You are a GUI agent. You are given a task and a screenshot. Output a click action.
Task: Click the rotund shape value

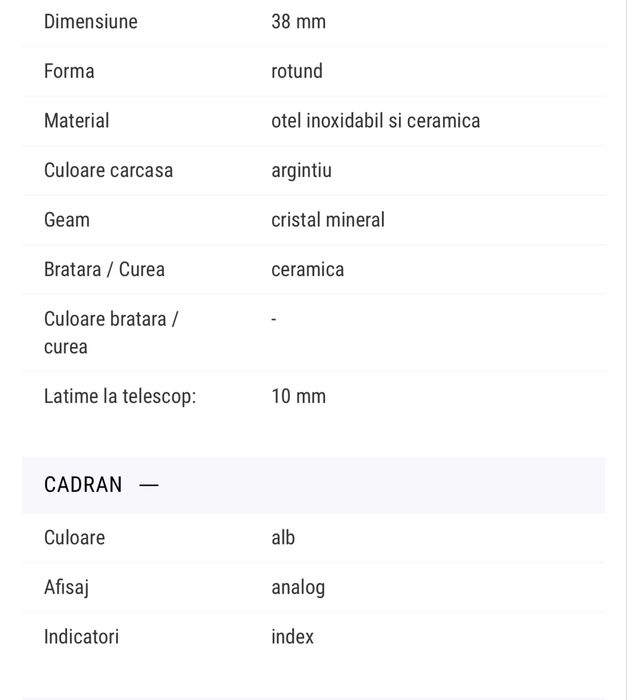[297, 71]
